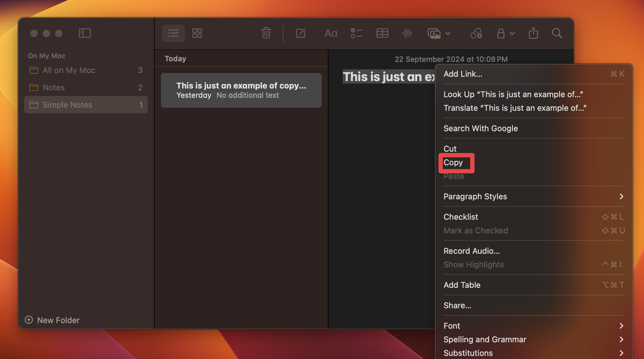Insert a table using the table icon
This screenshot has height=359, width=644.
click(x=382, y=33)
